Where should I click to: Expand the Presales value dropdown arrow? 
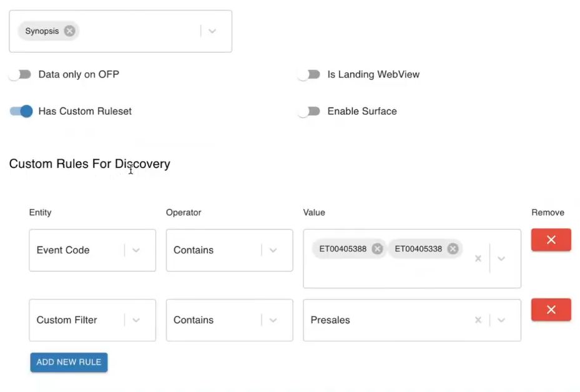pos(501,320)
